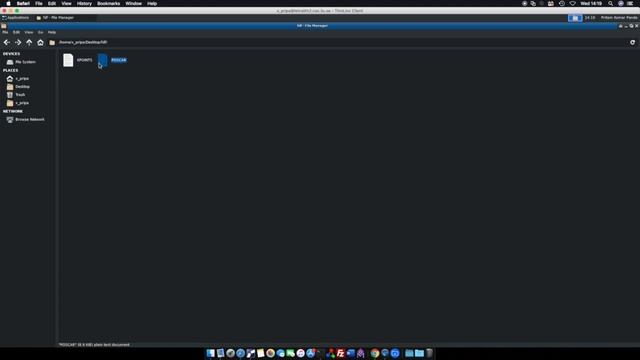Reload the folder with the refresh icon
The width and height of the screenshot is (640, 360).
(632, 42)
